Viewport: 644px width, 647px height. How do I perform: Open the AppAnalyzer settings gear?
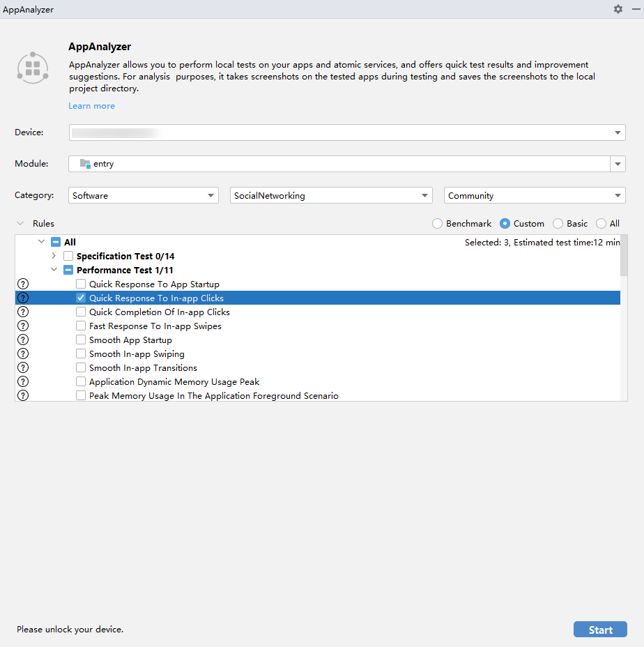[x=618, y=9]
